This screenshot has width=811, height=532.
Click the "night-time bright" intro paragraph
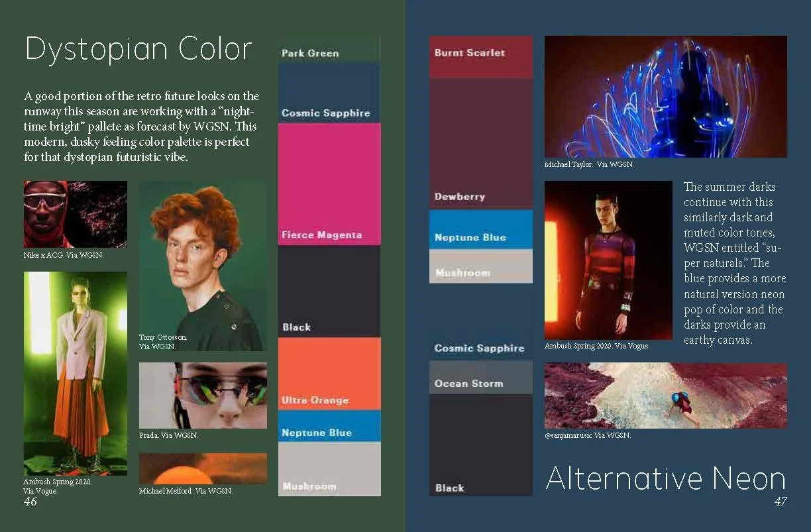pos(141,128)
